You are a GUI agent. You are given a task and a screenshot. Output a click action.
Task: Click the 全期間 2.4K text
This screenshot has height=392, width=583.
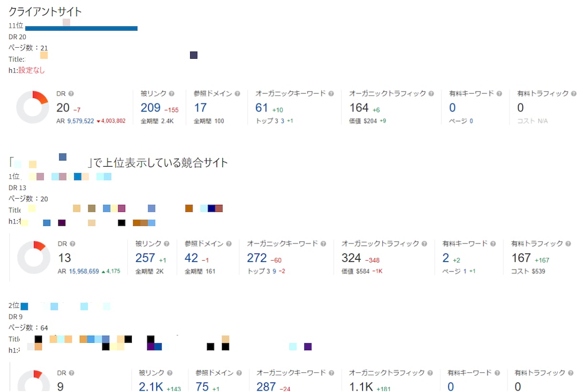tap(157, 121)
